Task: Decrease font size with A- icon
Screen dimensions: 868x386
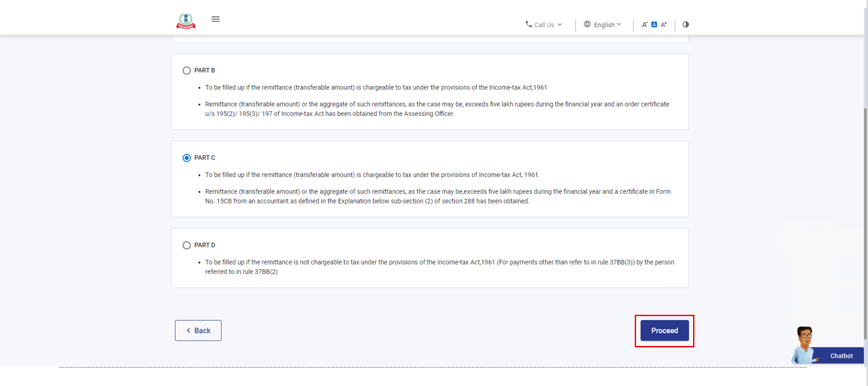Action: coord(645,24)
